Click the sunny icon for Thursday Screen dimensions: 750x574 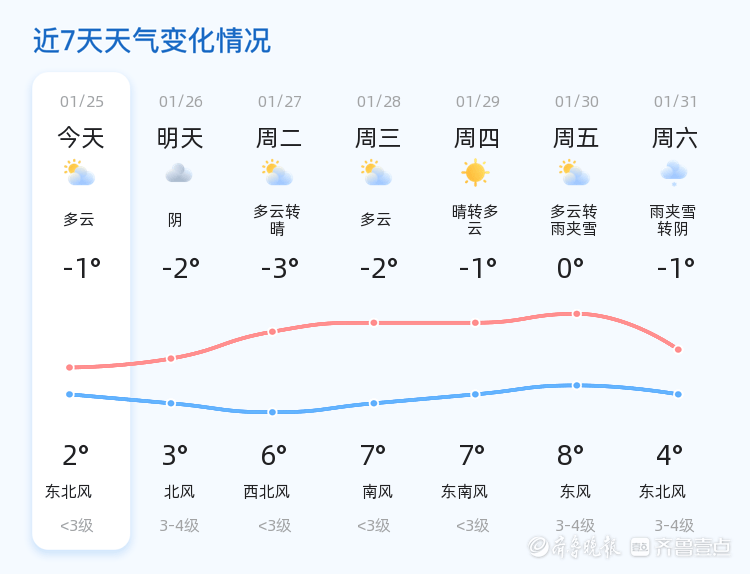pyautogui.click(x=475, y=173)
